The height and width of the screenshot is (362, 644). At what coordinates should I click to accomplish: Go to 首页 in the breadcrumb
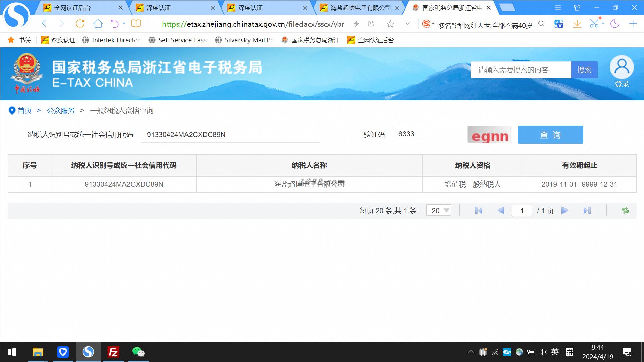pyautogui.click(x=24, y=111)
